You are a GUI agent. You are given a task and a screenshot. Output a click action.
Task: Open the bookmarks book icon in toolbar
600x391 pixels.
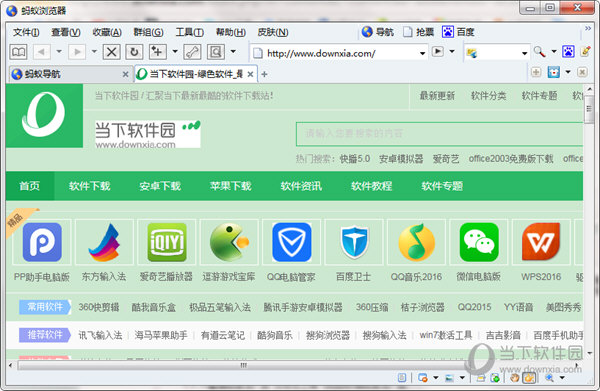[18, 52]
